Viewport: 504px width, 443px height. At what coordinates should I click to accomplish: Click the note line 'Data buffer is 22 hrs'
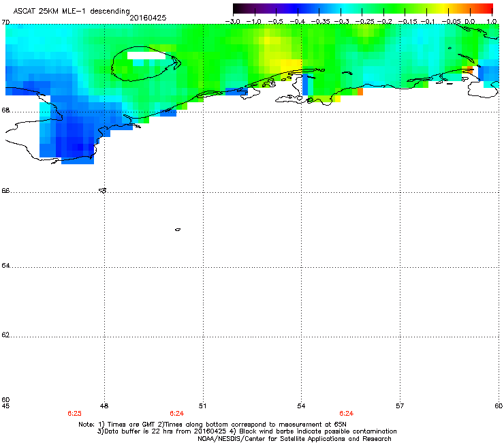click(x=247, y=431)
